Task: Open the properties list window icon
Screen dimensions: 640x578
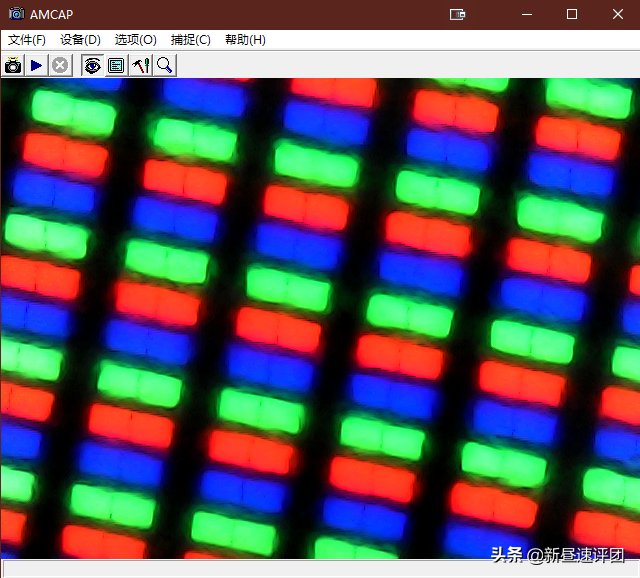Action: pos(116,65)
